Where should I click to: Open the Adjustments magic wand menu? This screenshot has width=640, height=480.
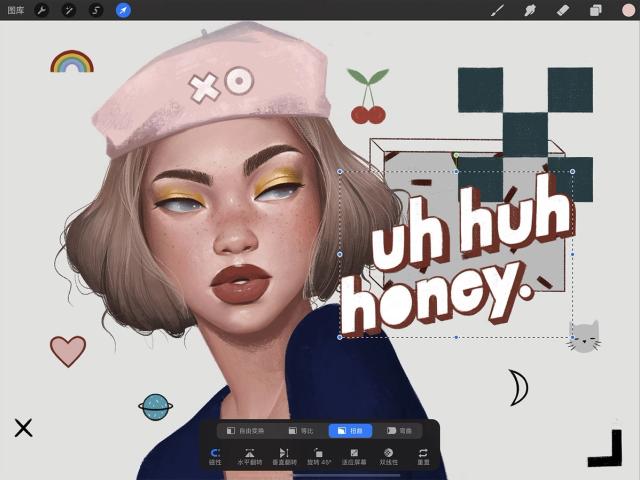(x=69, y=10)
